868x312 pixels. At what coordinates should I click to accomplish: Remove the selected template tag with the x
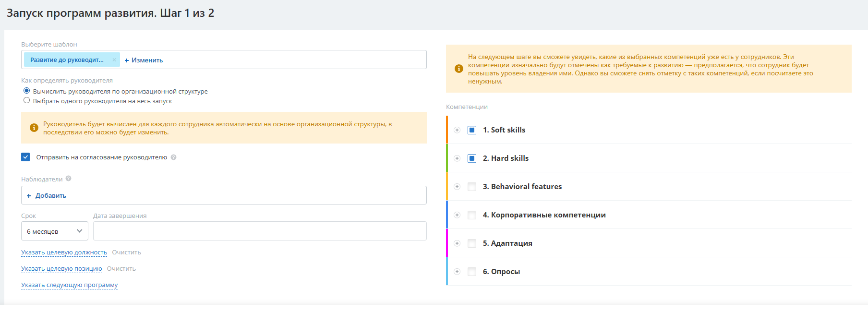114,60
